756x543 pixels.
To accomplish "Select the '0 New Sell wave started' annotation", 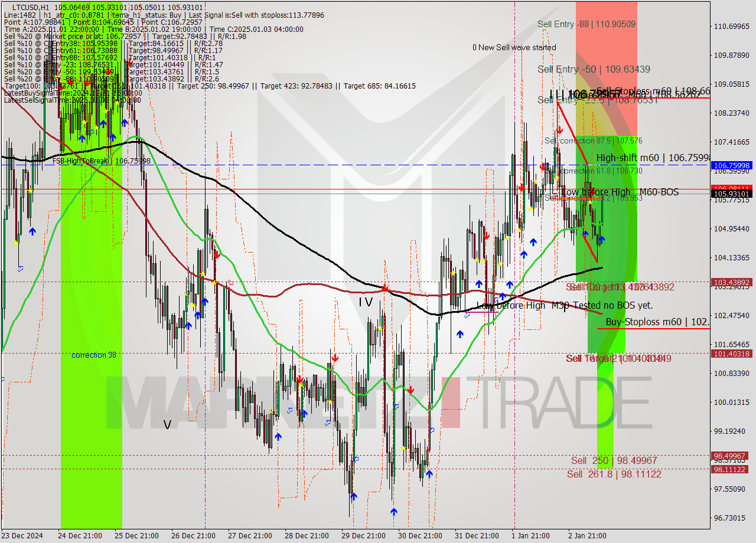I will click(x=514, y=47).
